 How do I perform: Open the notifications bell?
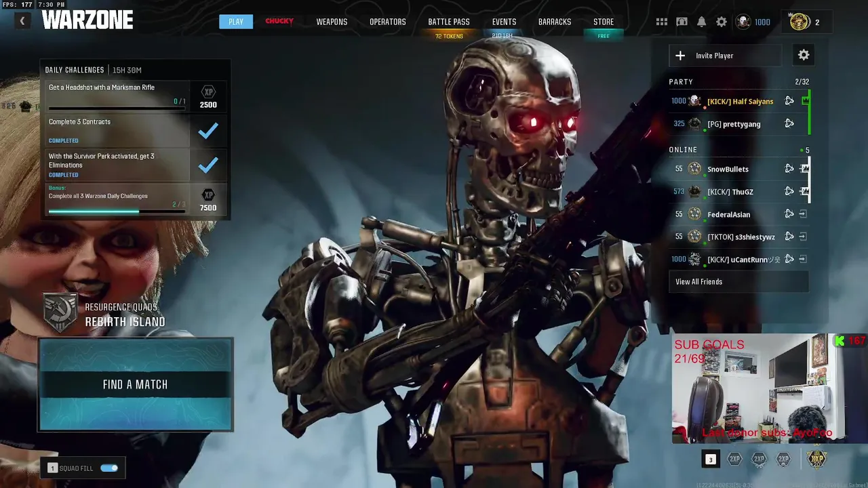(x=702, y=22)
